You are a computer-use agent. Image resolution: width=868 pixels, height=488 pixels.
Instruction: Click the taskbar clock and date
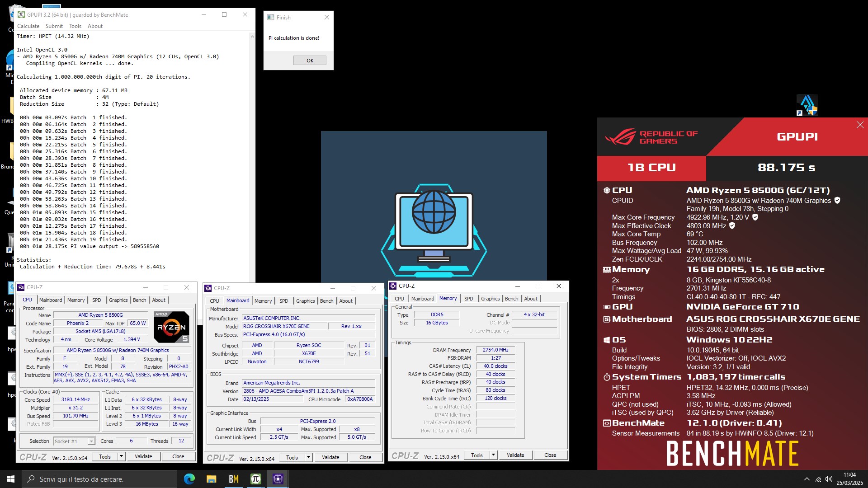[x=849, y=479]
